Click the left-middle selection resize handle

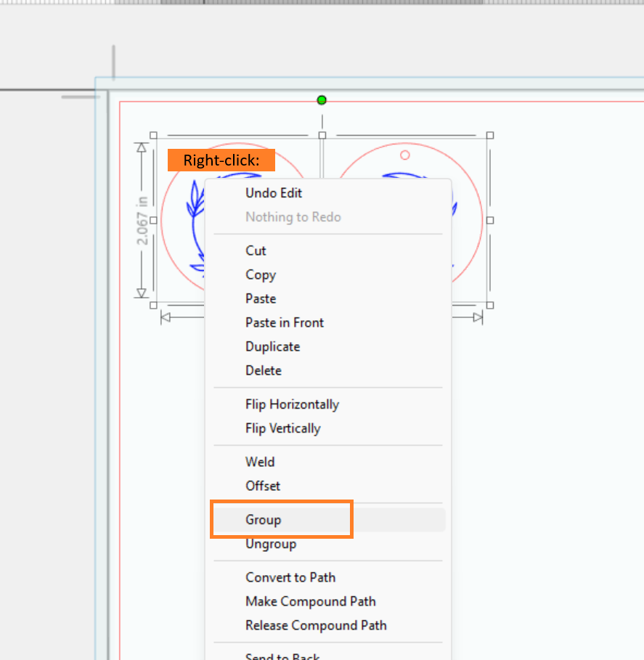pyautogui.click(x=154, y=220)
